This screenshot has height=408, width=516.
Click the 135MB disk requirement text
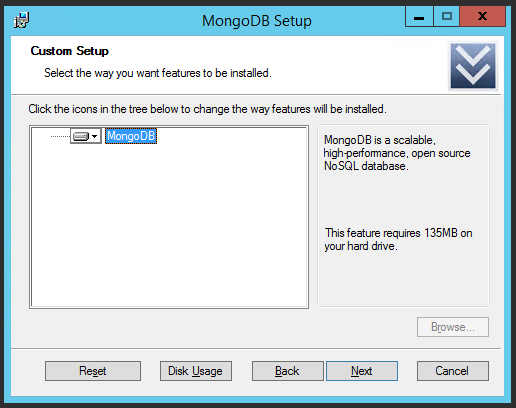pos(399,239)
